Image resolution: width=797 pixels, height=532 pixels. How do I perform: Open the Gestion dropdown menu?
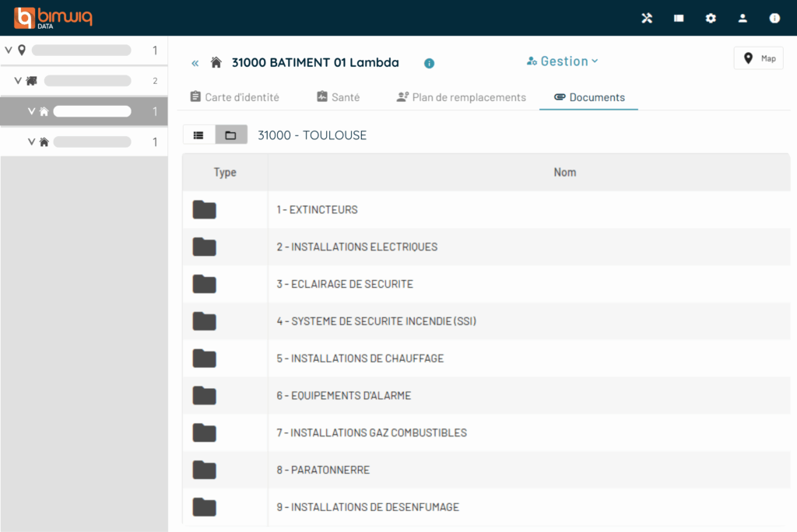click(x=563, y=61)
